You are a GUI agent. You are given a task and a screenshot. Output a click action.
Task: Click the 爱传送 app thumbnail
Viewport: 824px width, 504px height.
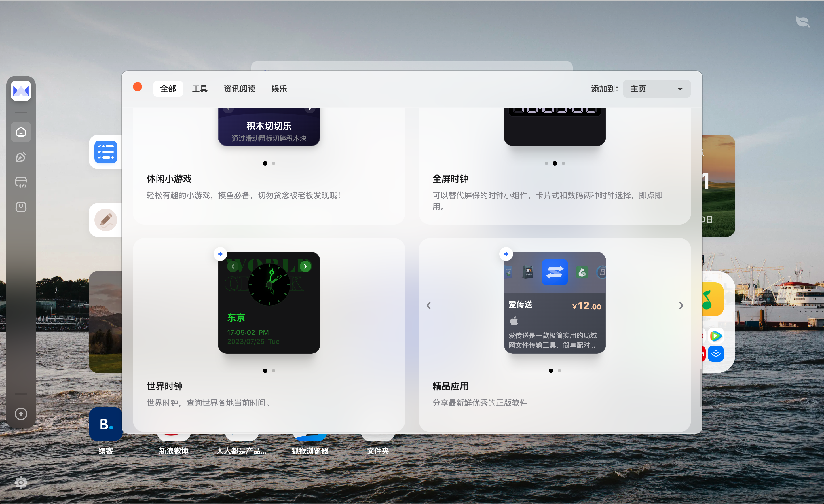click(x=554, y=272)
